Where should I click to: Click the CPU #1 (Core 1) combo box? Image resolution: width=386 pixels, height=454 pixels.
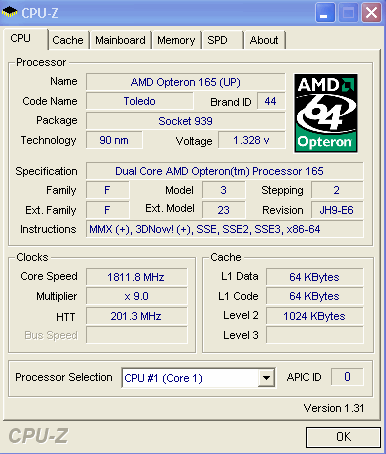pyautogui.click(x=199, y=378)
